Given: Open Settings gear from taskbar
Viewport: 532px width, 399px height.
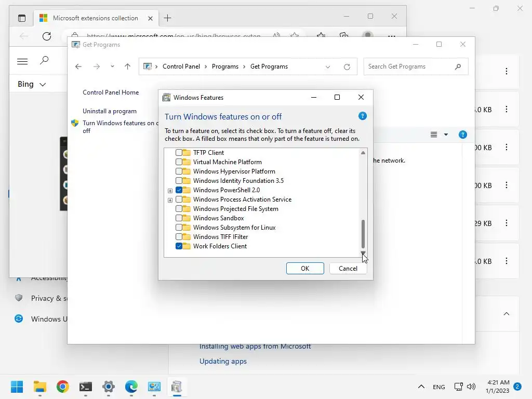Looking at the screenshot, I should (x=109, y=387).
